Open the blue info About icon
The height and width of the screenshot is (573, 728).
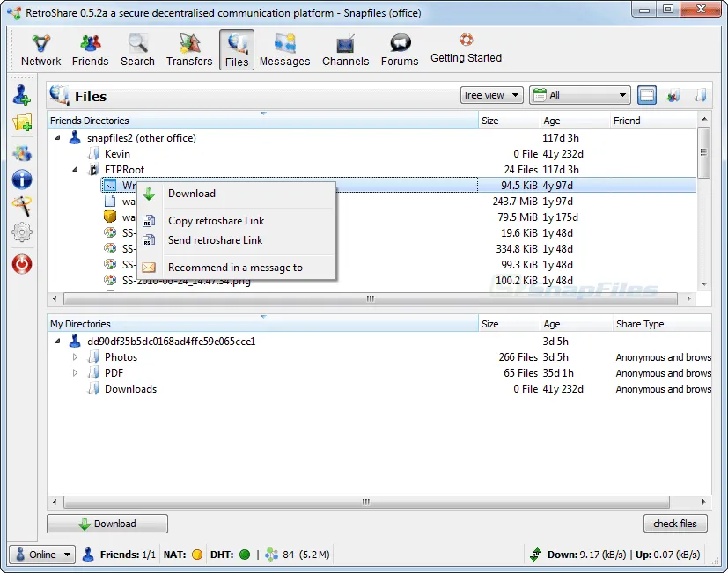[x=22, y=180]
